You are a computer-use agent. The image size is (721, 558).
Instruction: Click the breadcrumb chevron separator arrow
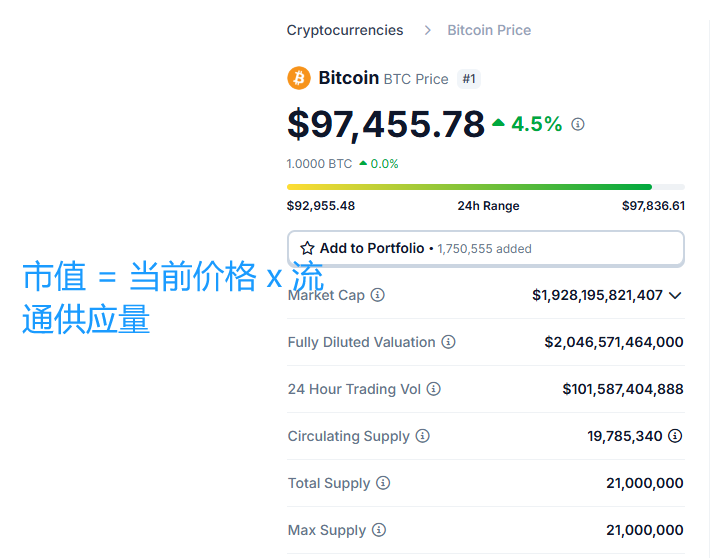point(427,30)
